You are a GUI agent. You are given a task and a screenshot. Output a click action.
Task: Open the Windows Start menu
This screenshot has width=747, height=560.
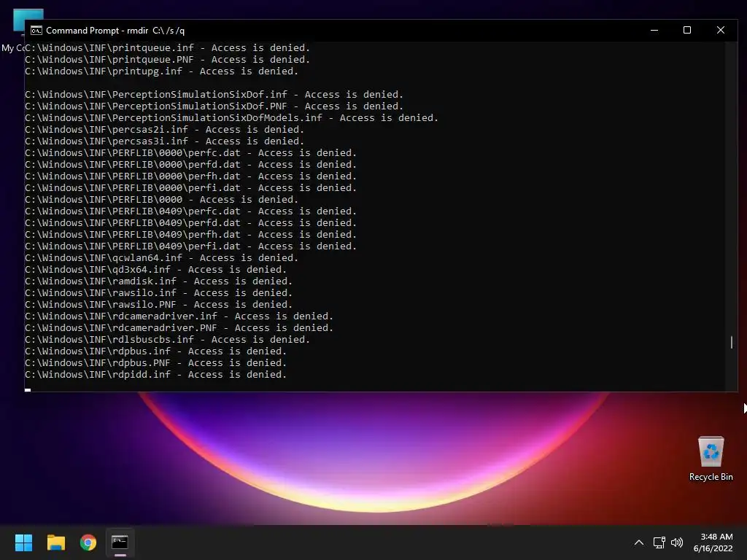(x=23, y=542)
